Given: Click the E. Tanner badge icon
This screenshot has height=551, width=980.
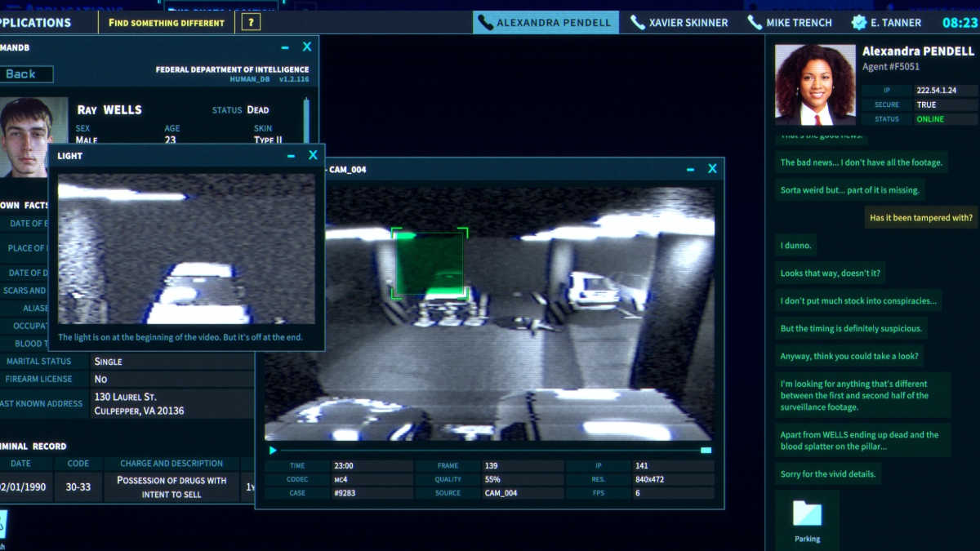Looking at the screenshot, I should [859, 23].
